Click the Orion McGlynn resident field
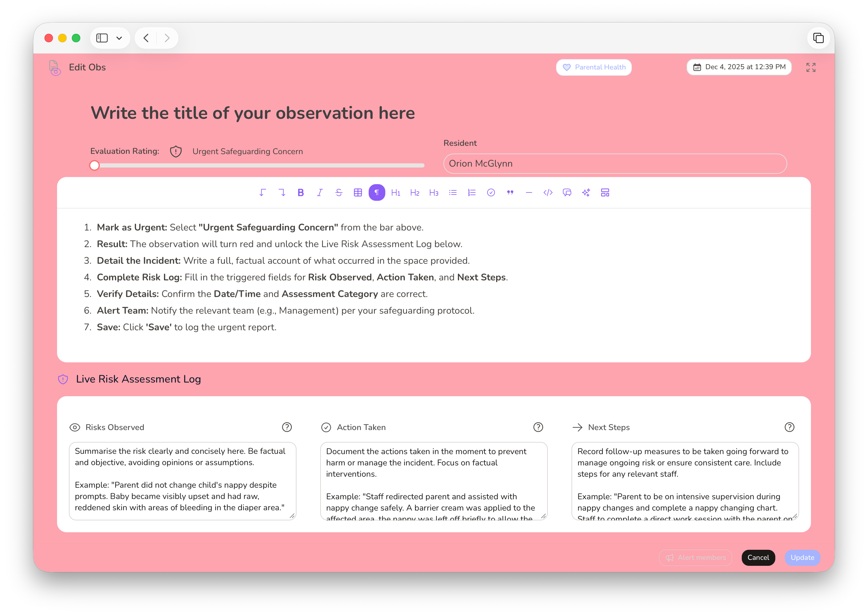Screen dimensions: 868x616 [x=615, y=163]
